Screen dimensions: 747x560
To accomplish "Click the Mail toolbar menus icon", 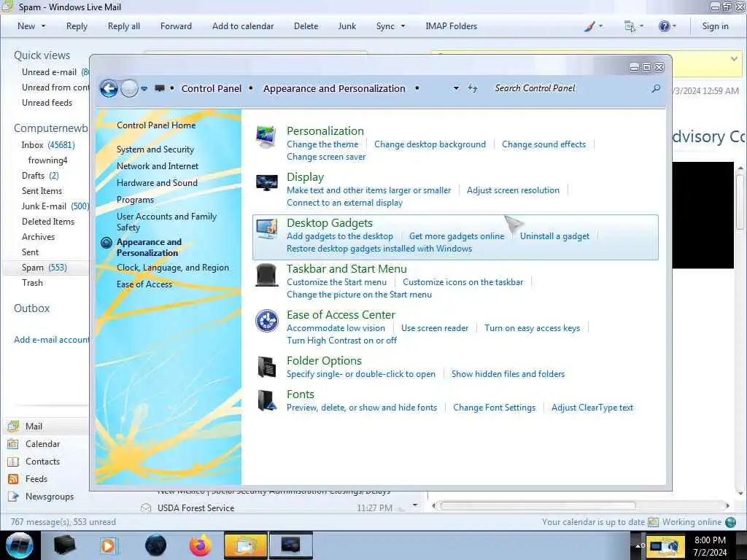I will (630, 27).
